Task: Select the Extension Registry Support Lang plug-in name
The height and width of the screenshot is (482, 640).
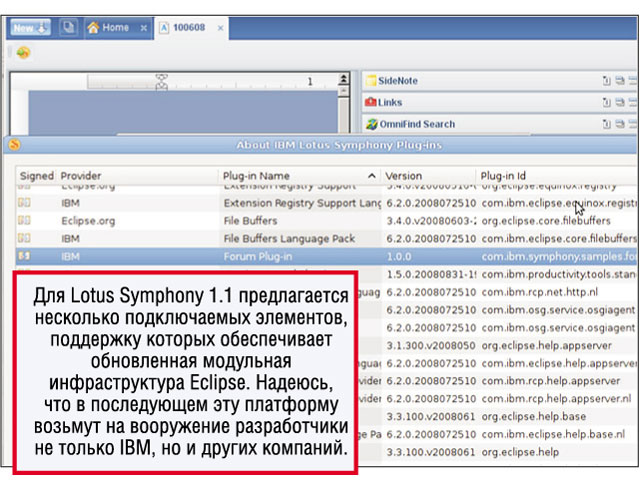Action: [302, 203]
